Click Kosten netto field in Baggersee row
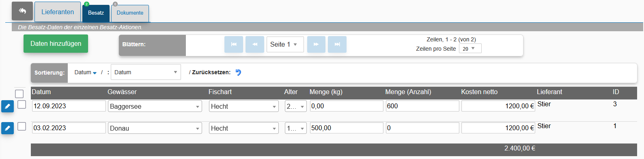The image size is (644, 159). coord(498,106)
